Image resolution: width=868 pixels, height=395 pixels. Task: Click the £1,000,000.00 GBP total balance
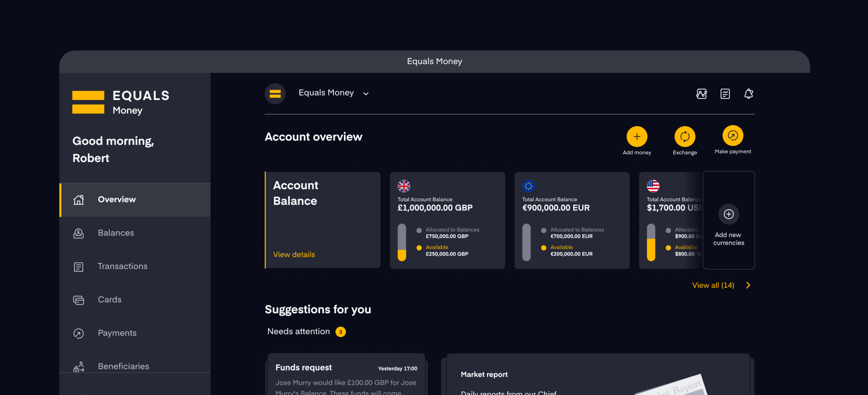tap(435, 208)
